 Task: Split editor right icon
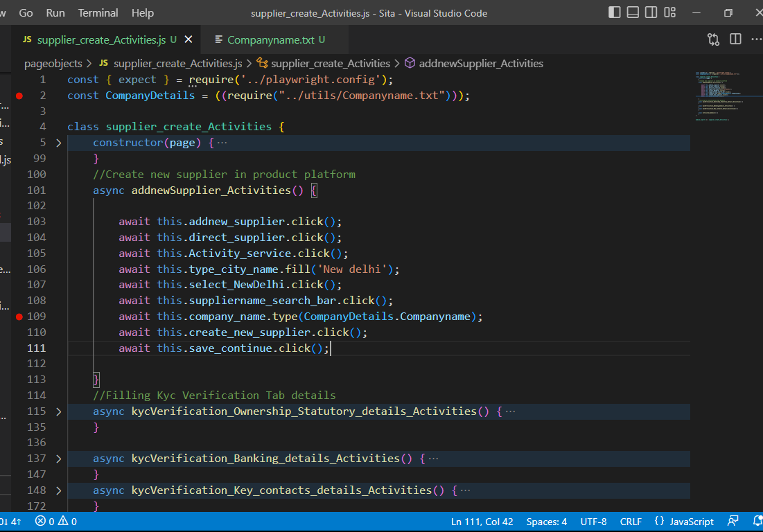point(735,39)
